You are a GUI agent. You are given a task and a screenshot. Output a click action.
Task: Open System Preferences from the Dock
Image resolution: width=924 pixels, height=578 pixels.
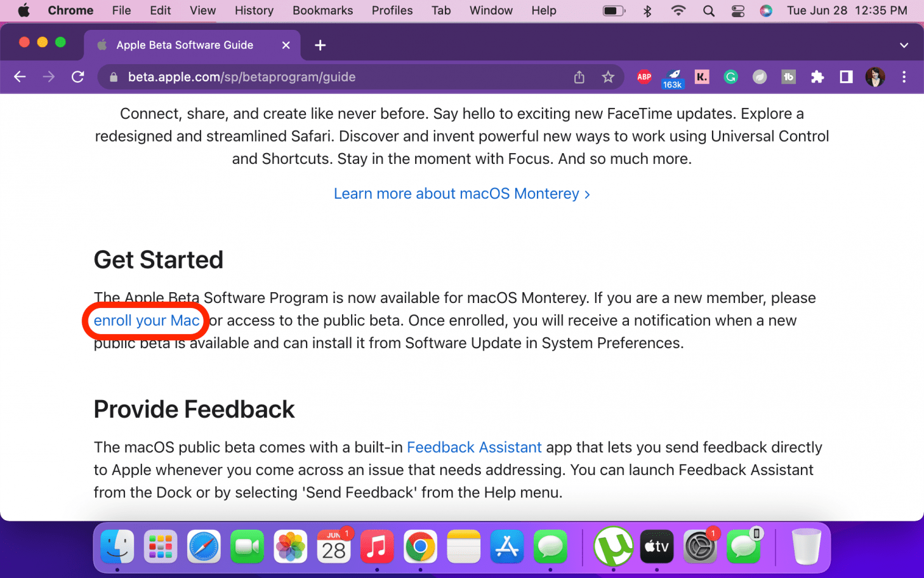tap(700, 547)
